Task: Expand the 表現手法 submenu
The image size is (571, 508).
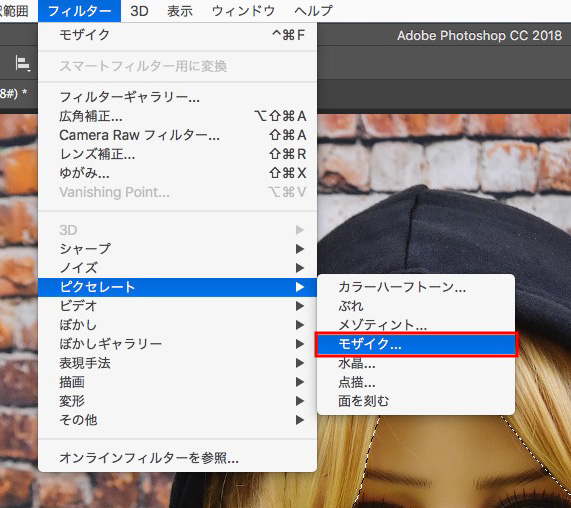Action: point(177,363)
